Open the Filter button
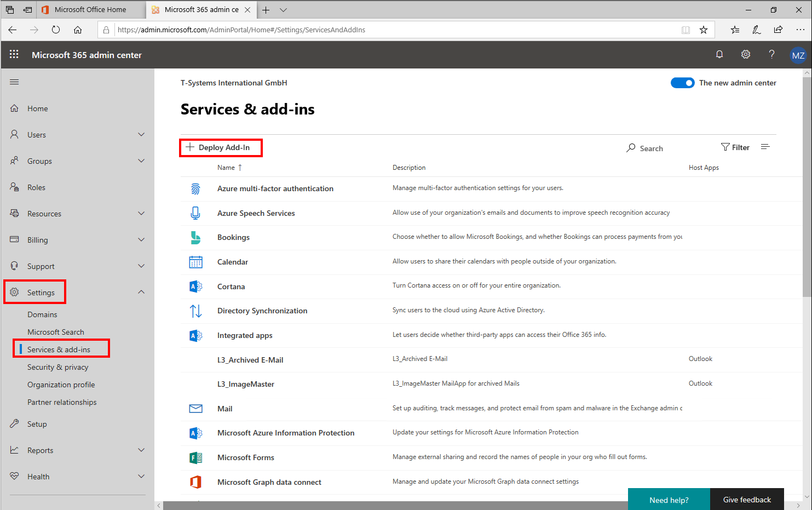Screen dimensions: 812x510 point(735,147)
